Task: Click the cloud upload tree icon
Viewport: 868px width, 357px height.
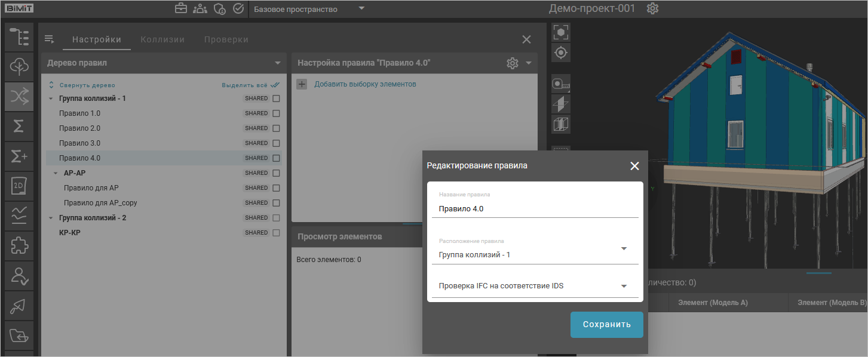Action: (x=19, y=67)
